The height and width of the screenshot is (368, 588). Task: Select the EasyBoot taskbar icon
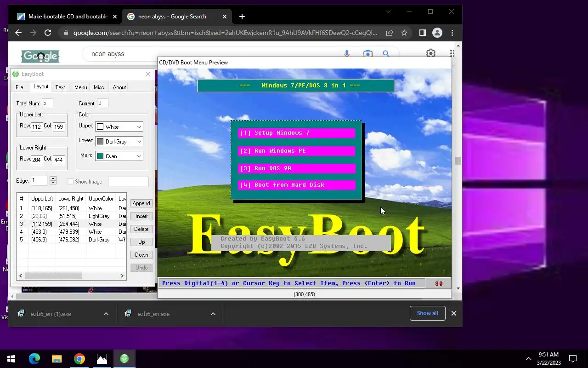click(124, 359)
